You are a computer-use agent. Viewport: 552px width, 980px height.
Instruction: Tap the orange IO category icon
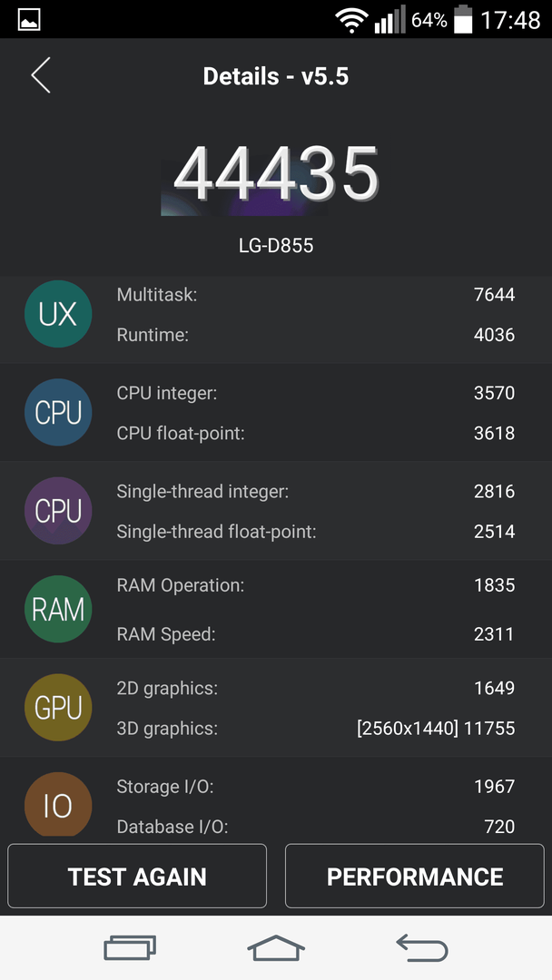[x=58, y=805]
